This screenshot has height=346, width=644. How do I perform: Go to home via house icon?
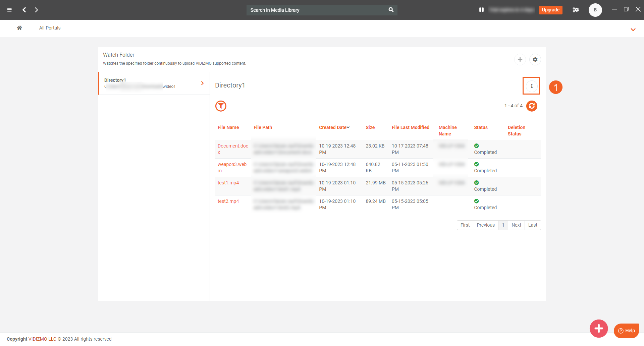click(x=19, y=28)
